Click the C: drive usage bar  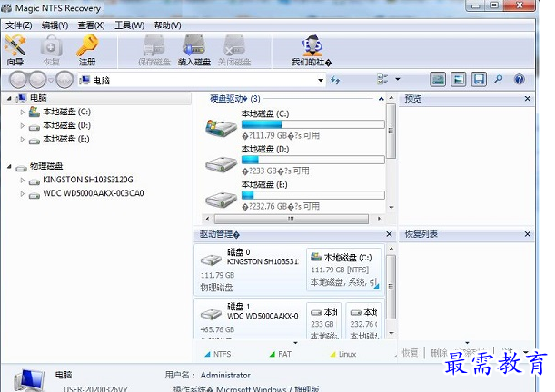click(x=312, y=124)
